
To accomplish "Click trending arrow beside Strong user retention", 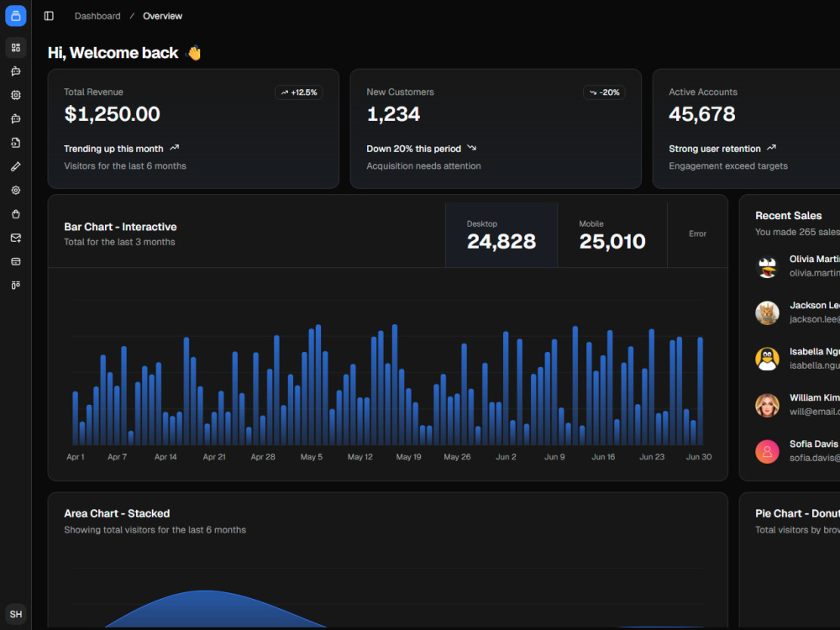I will coord(771,148).
